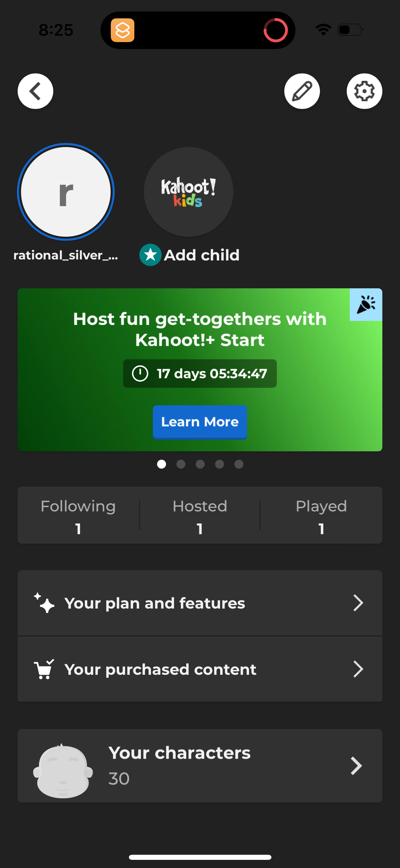Expand Your purchased content
The height and width of the screenshot is (868, 400).
(200, 669)
